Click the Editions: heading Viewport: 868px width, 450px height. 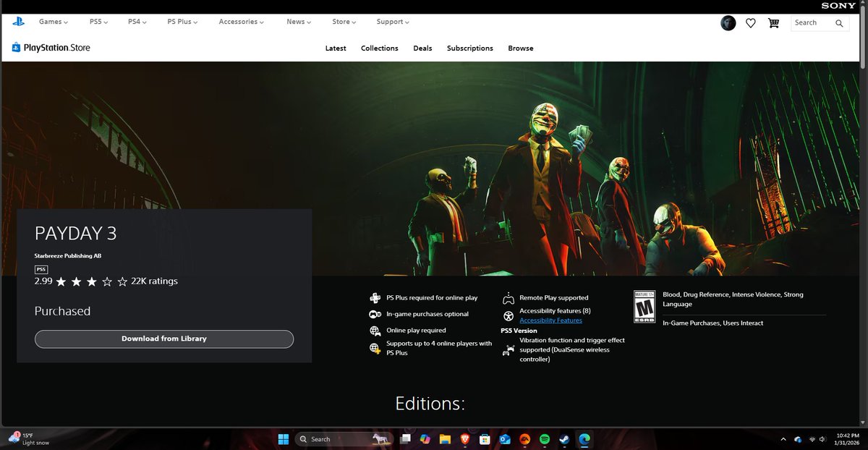pyautogui.click(x=430, y=403)
